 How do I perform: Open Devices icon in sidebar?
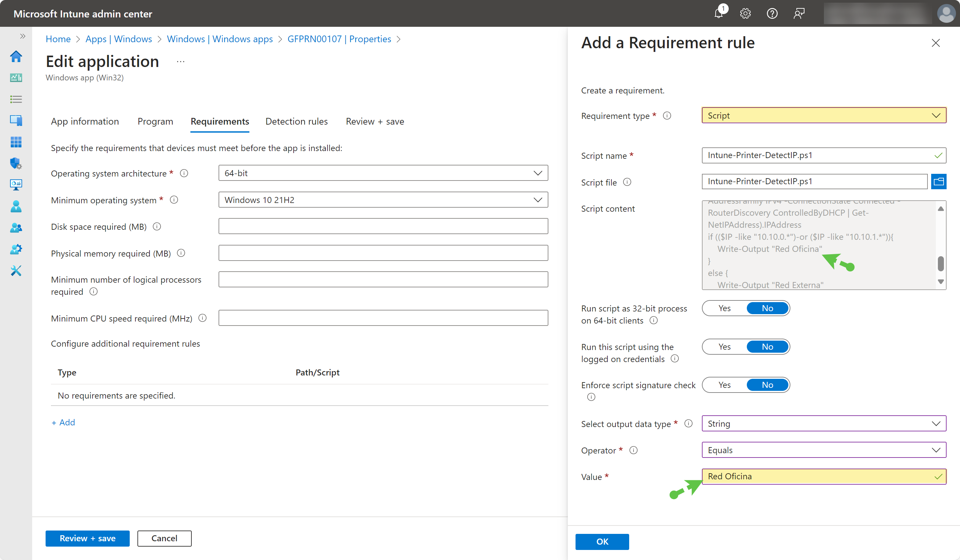pos(16,120)
